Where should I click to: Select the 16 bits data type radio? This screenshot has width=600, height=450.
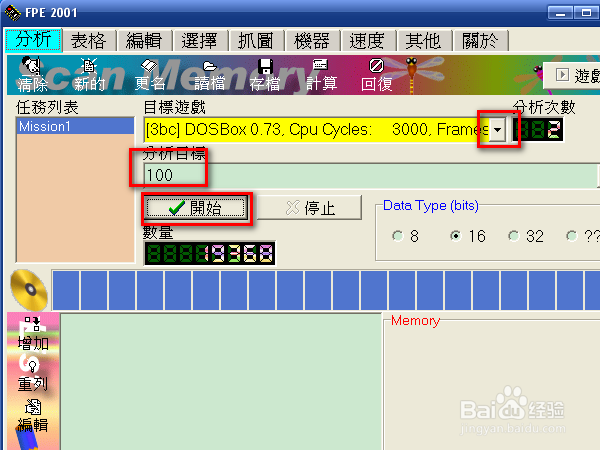(x=456, y=236)
